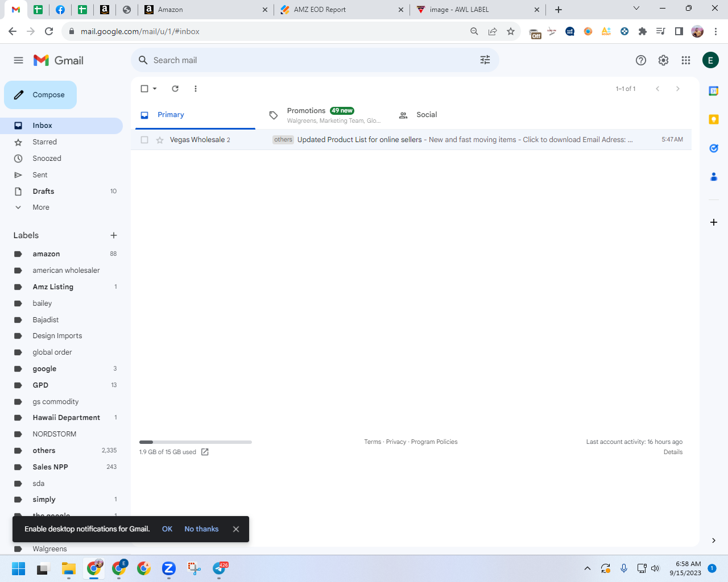Open the Amz Listing label

[x=61, y=287]
